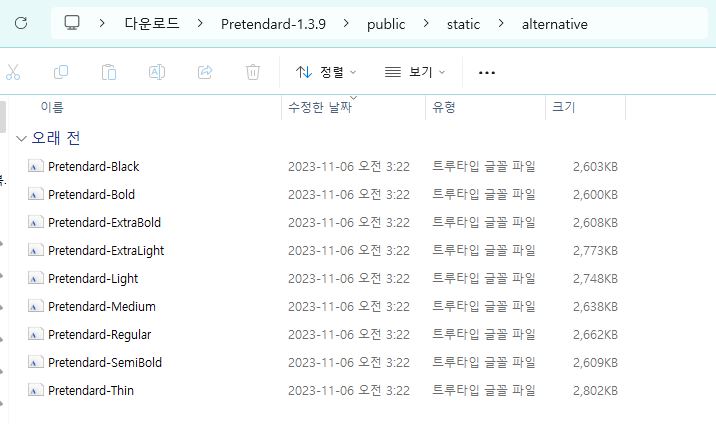Select the Pretendard-Light file name
716x424 pixels.
click(93, 278)
